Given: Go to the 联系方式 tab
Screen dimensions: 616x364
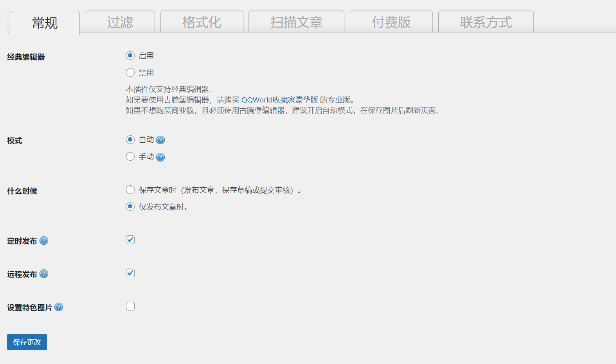Looking at the screenshot, I should (x=486, y=22).
